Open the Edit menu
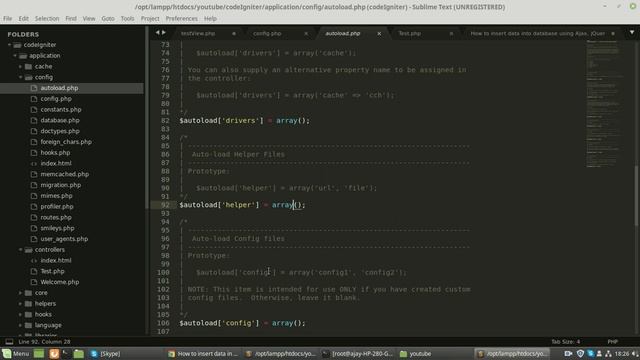 [23, 18]
